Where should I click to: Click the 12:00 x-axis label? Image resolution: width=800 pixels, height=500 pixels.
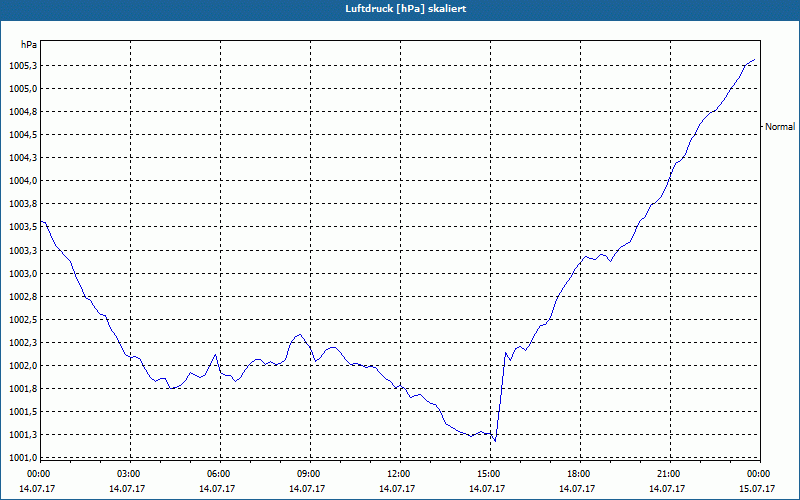pos(398,474)
